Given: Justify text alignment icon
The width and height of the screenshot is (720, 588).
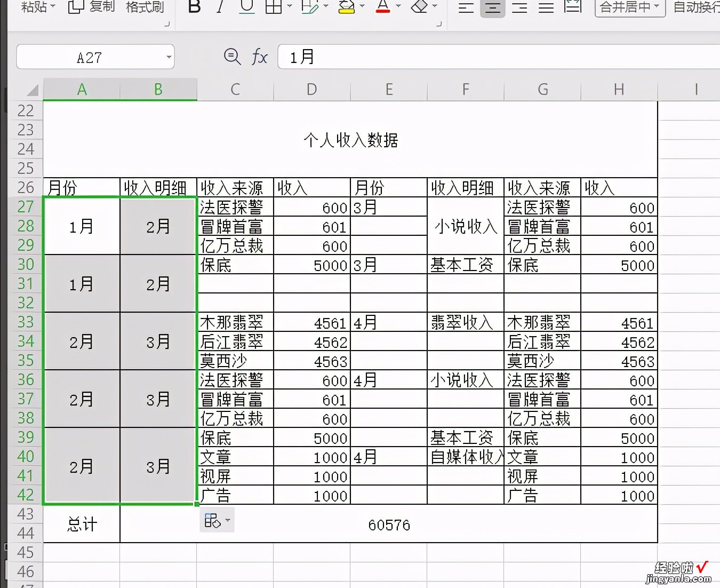Looking at the screenshot, I should [x=546, y=7].
